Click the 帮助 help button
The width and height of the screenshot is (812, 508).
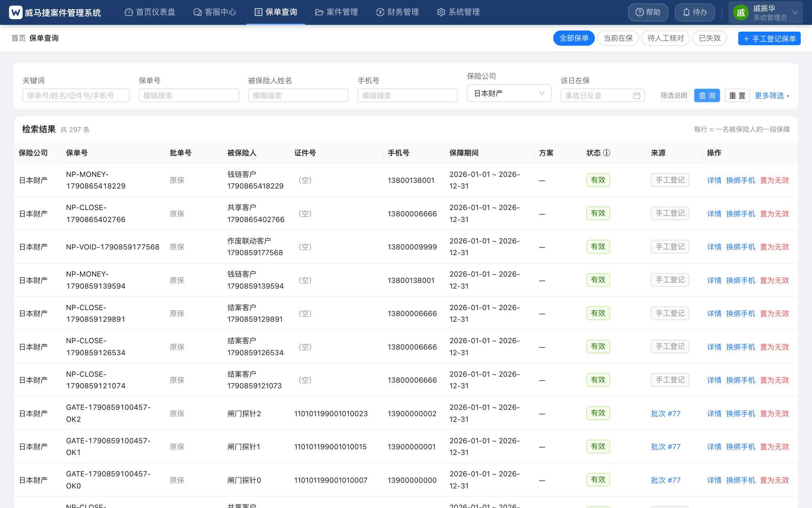pyautogui.click(x=648, y=12)
